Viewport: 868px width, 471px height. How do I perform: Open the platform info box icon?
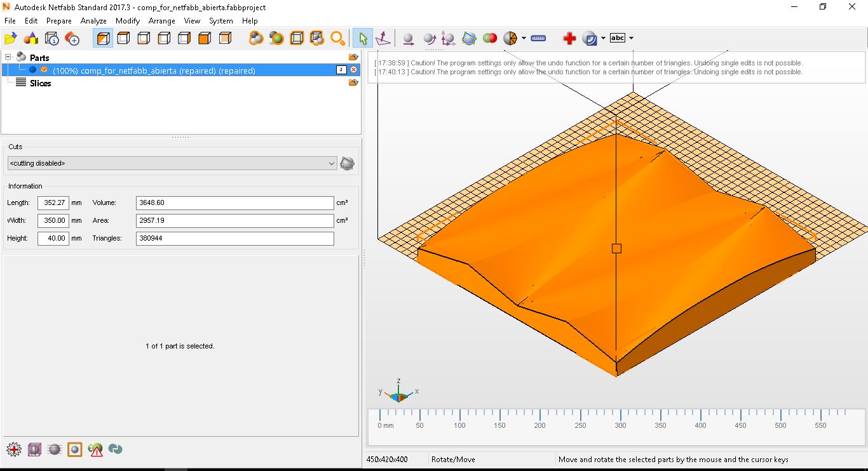point(52,39)
